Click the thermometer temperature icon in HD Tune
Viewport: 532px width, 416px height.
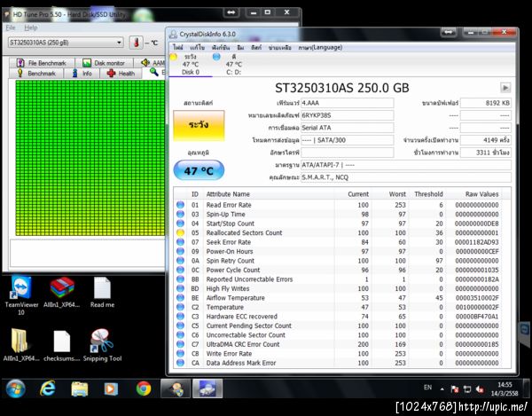coord(136,43)
